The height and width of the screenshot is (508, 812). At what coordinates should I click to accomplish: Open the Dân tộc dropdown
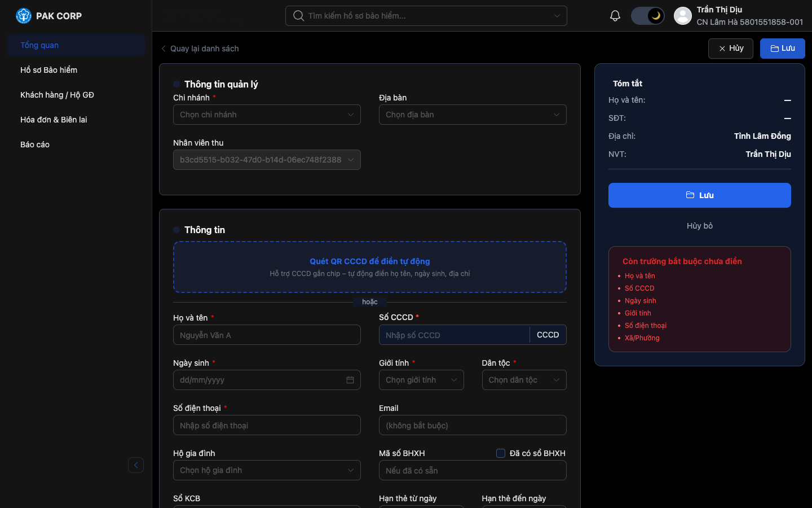click(524, 380)
